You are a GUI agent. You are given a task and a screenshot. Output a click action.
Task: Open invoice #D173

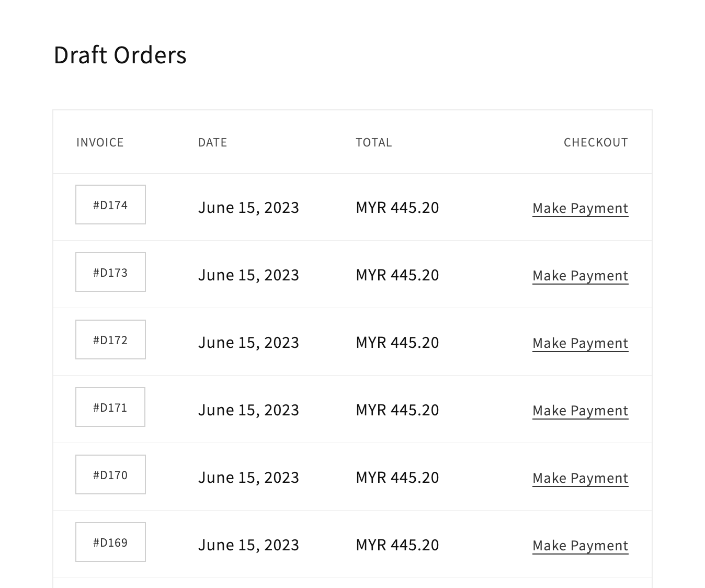110,272
